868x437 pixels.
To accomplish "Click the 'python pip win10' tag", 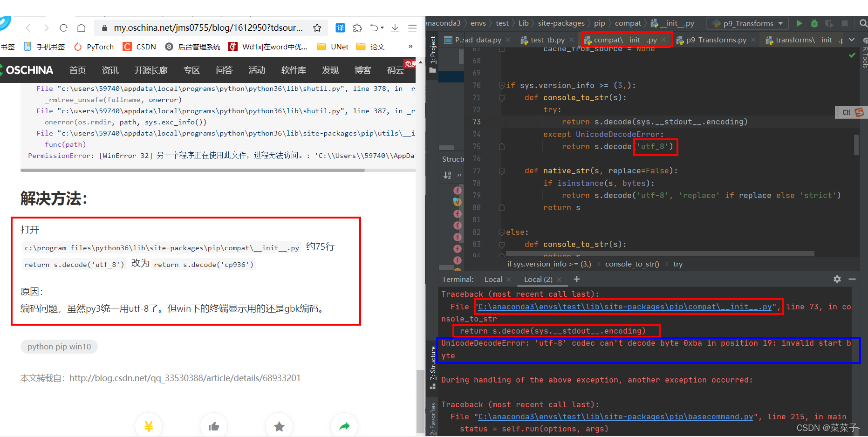I will [59, 347].
